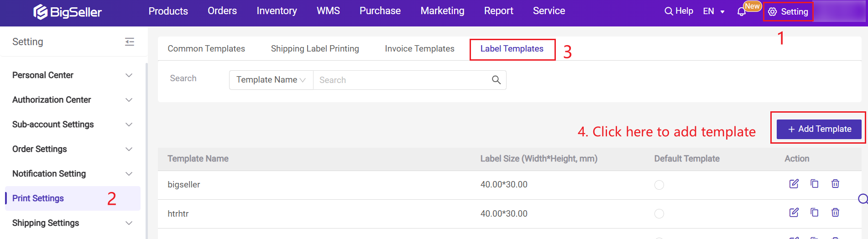Edit the htrhtr template
The height and width of the screenshot is (239, 868).
[794, 213]
